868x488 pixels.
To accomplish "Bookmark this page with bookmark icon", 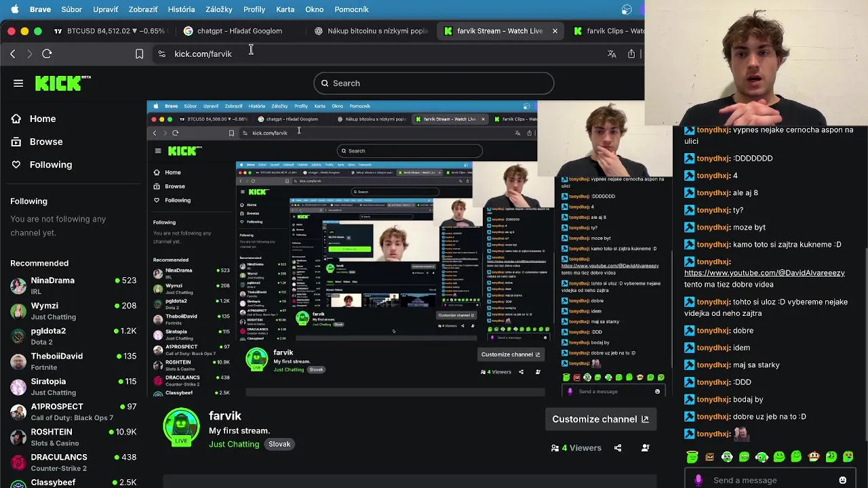I will pos(139,54).
